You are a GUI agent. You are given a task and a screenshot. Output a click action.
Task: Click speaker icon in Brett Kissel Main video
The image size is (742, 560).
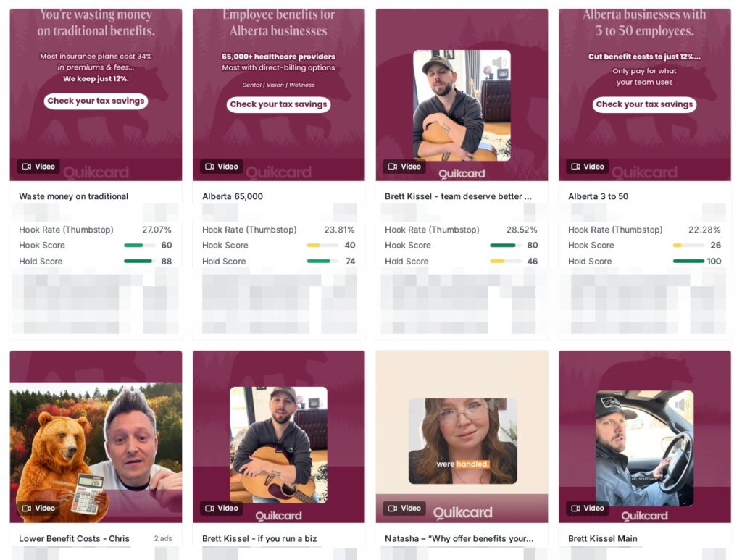pos(681,404)
